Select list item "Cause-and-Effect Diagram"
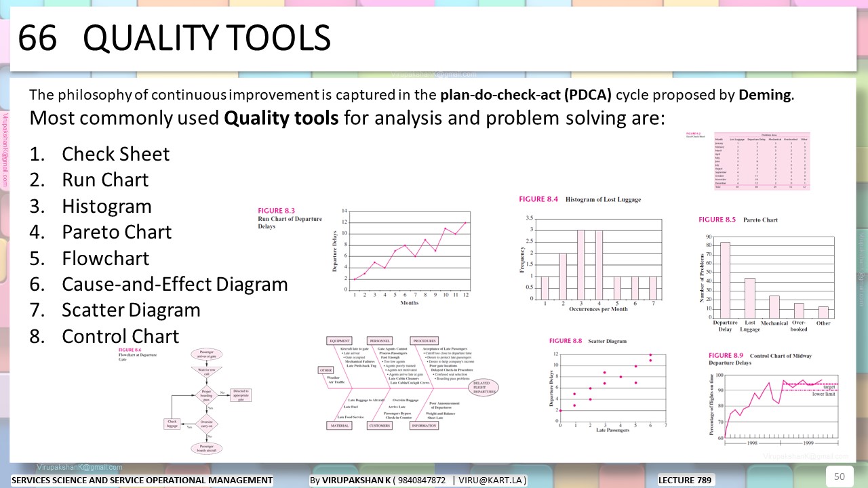The height and width of the screenshot is (488, 868). click(175, 284)
